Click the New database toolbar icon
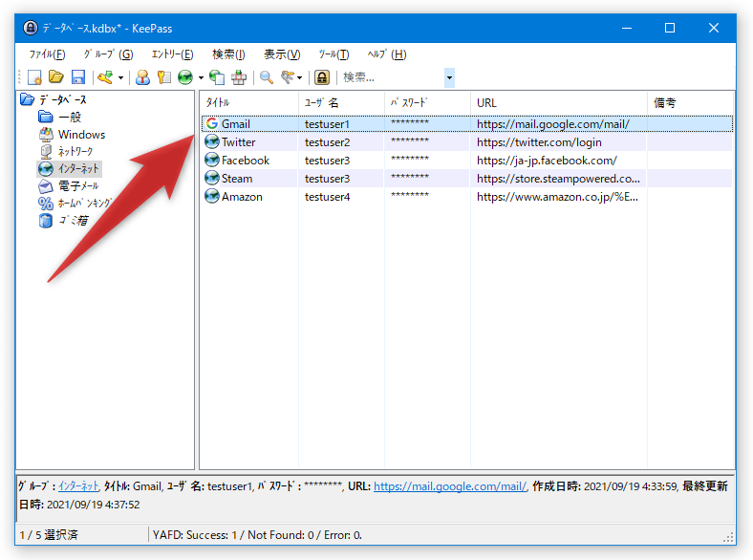This screenshot has height=560, width=753. (x=34, y=77)
